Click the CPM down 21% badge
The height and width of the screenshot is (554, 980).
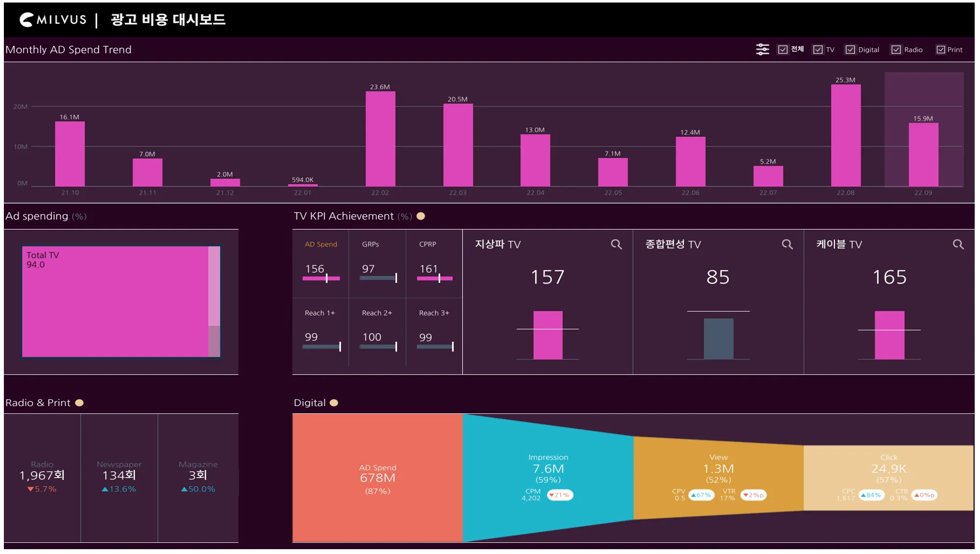[x=560, y=495]
